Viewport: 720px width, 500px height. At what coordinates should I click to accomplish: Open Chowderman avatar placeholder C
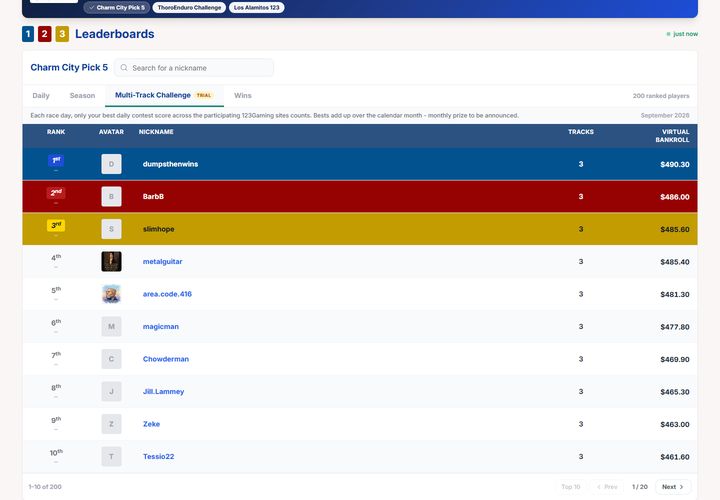[x=112, y=359]
